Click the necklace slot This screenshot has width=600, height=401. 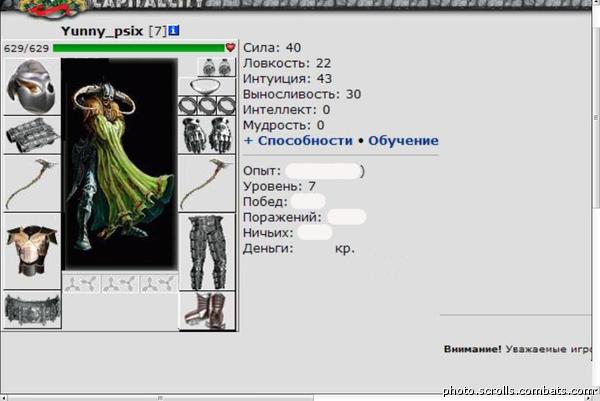(x=207, y=86)
